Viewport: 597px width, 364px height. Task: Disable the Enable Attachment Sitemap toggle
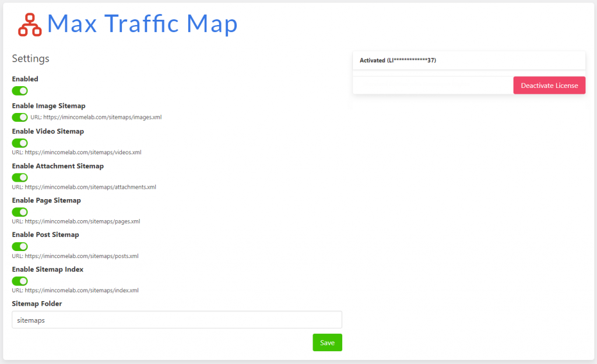pyautogui.click(x=19, y=178)
